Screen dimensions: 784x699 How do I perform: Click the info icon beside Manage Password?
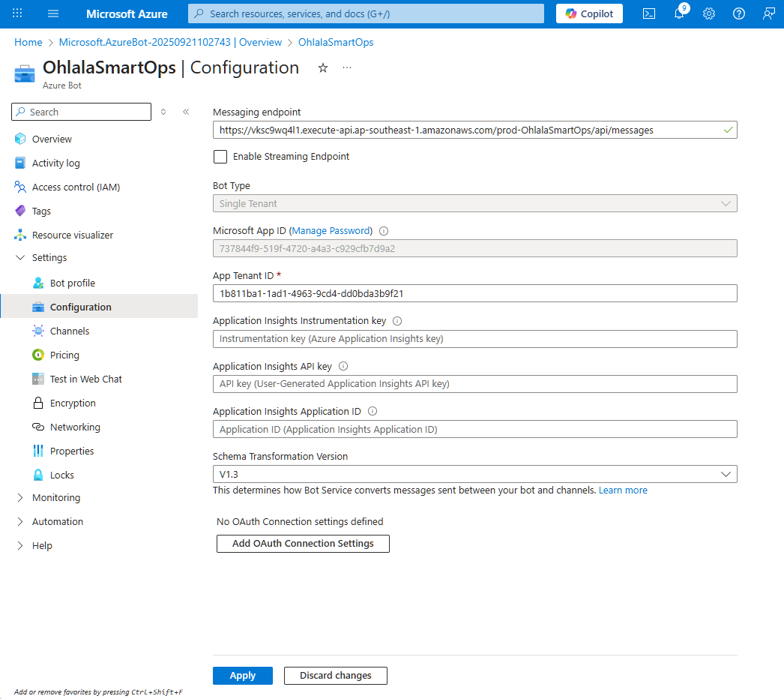coord(384,231)
